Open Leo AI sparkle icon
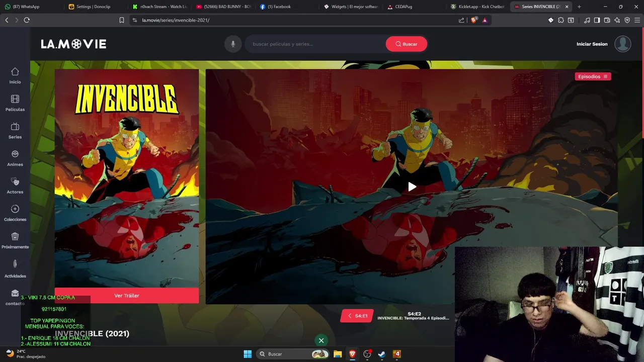The width and height of the screenshot is (644, 362). coord(617,20)
